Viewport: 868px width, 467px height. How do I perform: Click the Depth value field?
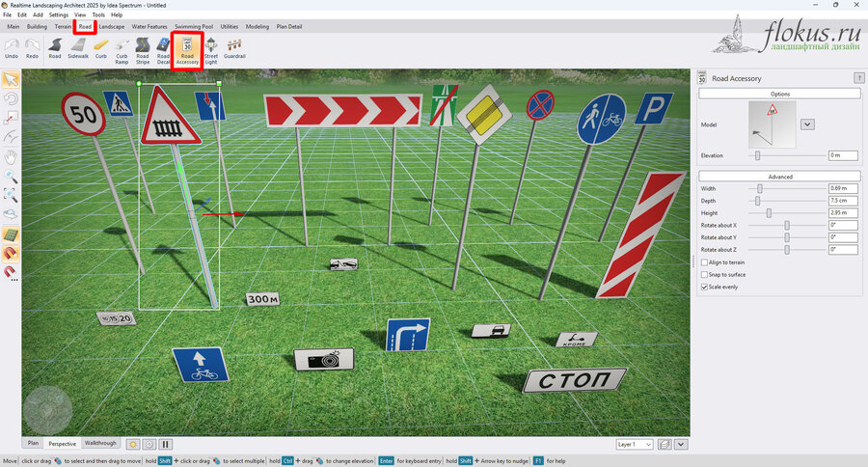[x=843, y=201]
